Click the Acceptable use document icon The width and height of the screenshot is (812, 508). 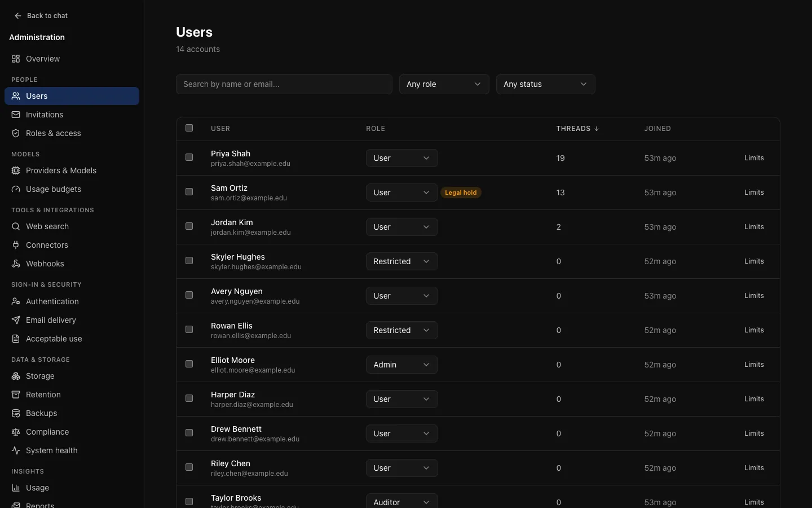pyautogui.click(x=16, y=339)
